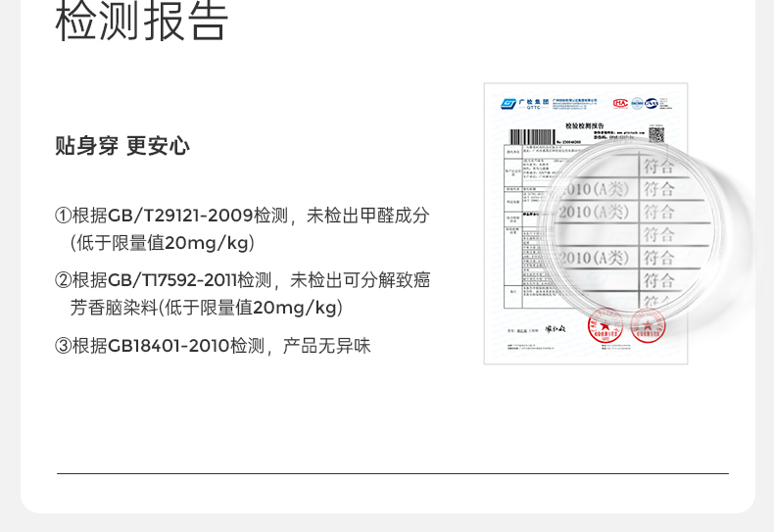Click the red MA certification mark
Image resolution: width=774 pixels, height=532 pixels.
[620, 103]
